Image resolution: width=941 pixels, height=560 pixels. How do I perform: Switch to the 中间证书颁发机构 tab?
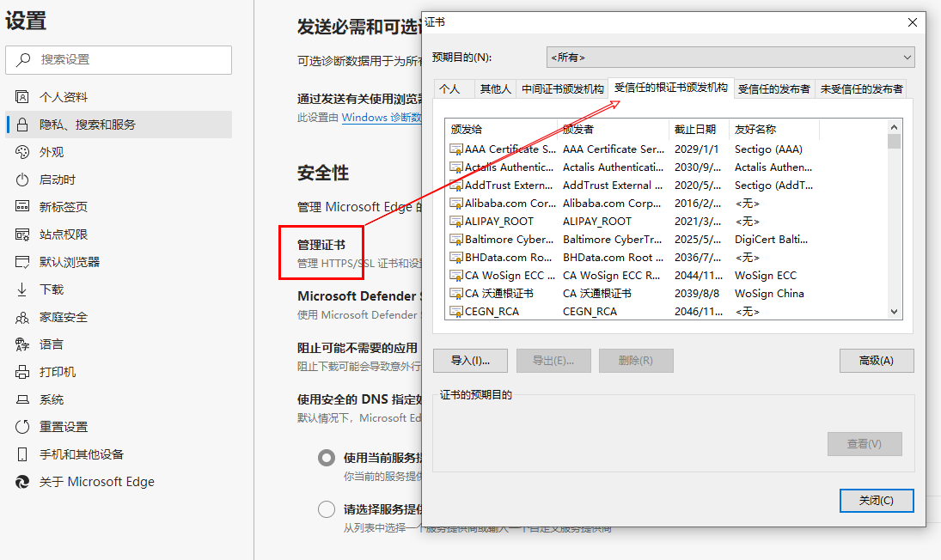coord(562,88)
